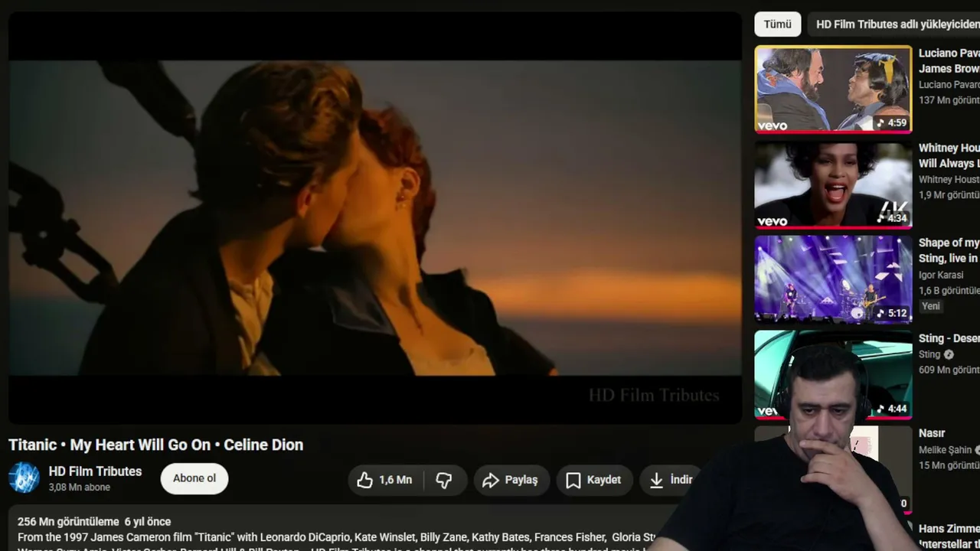980x551 pixels.
Task: Open the Hans Zimmer video title
Action: pos(949,536)
